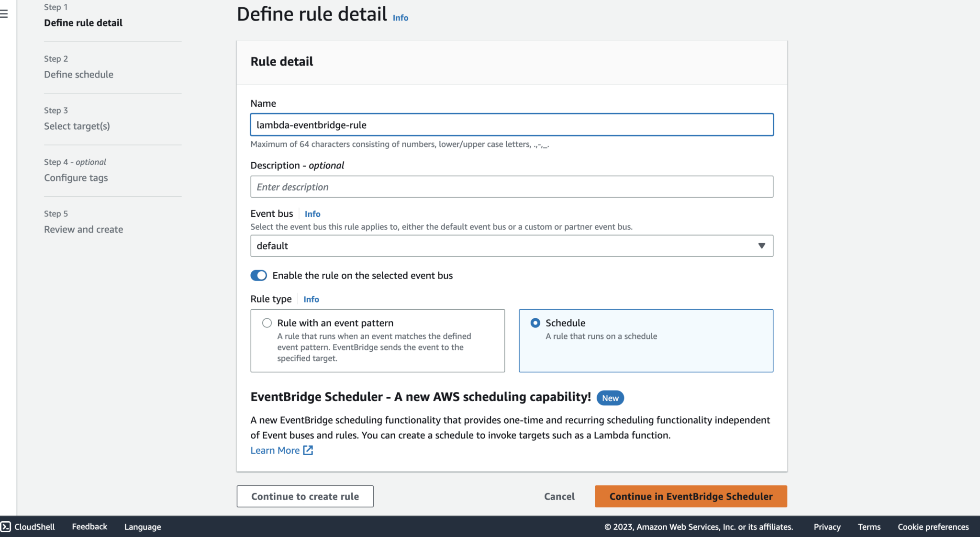Open Cookie preferences settings

[x=933, y=526]
